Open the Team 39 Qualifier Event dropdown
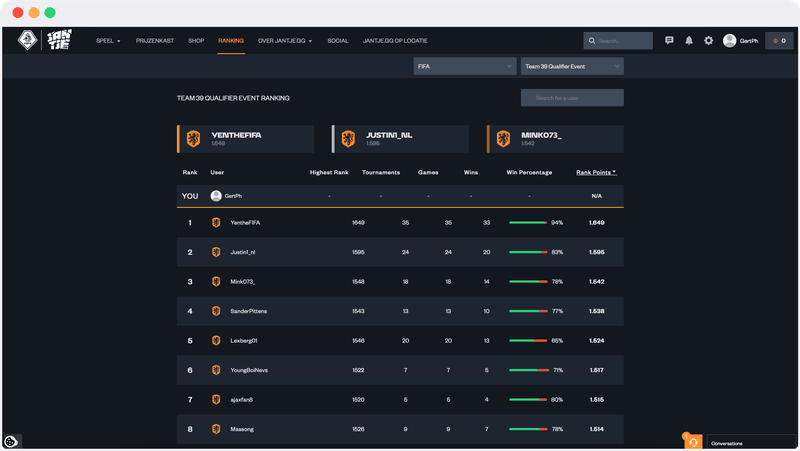Screen dimensions: 800x451 tap(572, 66)
